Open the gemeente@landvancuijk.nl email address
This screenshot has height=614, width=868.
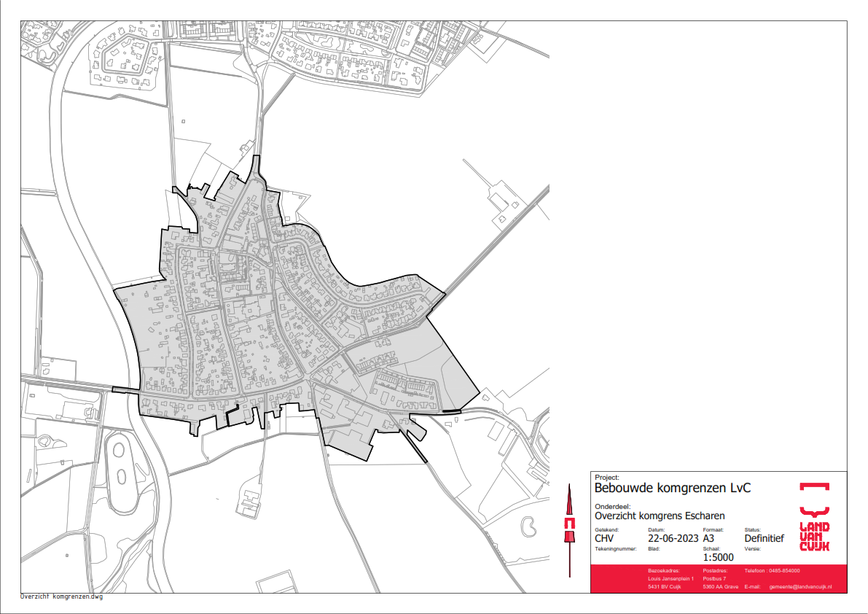tap(800, 587)
